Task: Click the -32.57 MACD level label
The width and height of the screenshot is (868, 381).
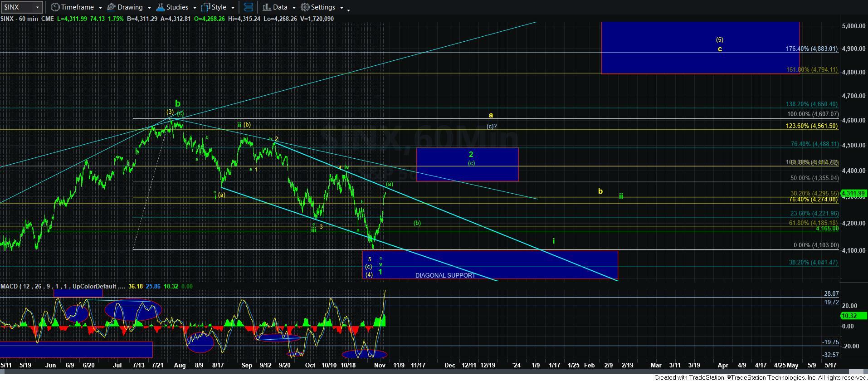Action: pyautogui.click(x=830, y=355)
